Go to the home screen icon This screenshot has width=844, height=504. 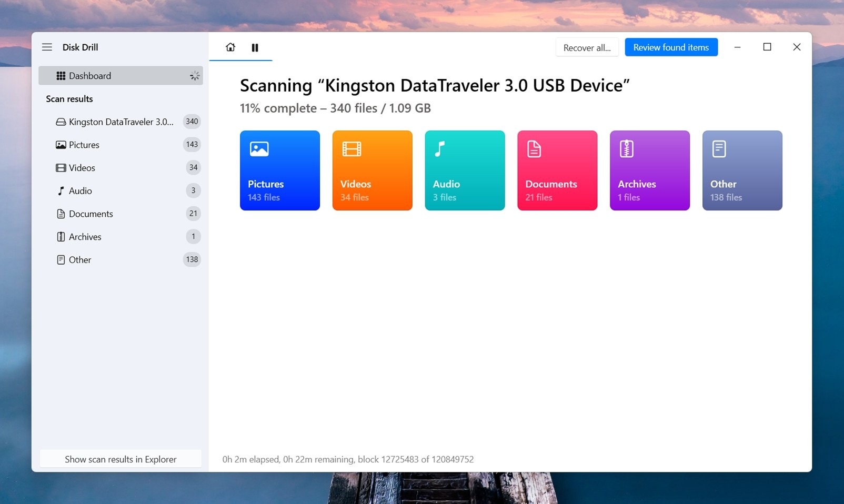230,47
